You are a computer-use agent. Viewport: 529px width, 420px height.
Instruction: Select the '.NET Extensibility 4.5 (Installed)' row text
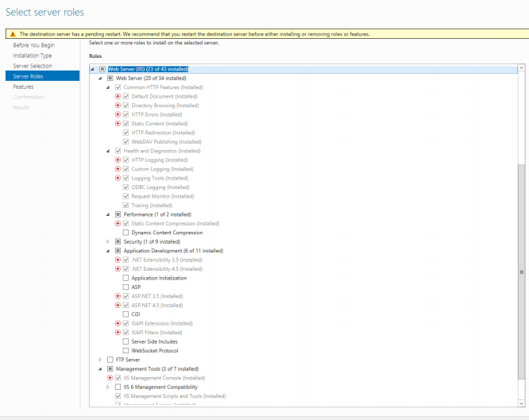click(167, 269)
